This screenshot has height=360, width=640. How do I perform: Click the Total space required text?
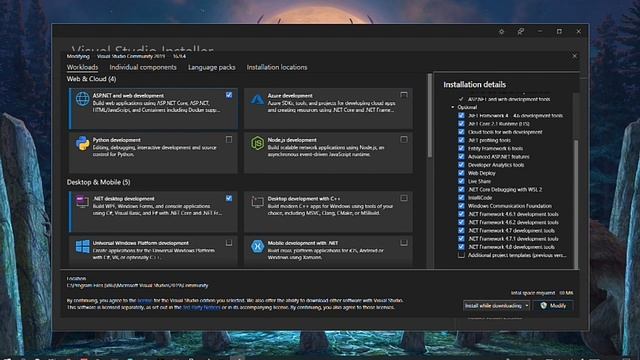[533, 293]
